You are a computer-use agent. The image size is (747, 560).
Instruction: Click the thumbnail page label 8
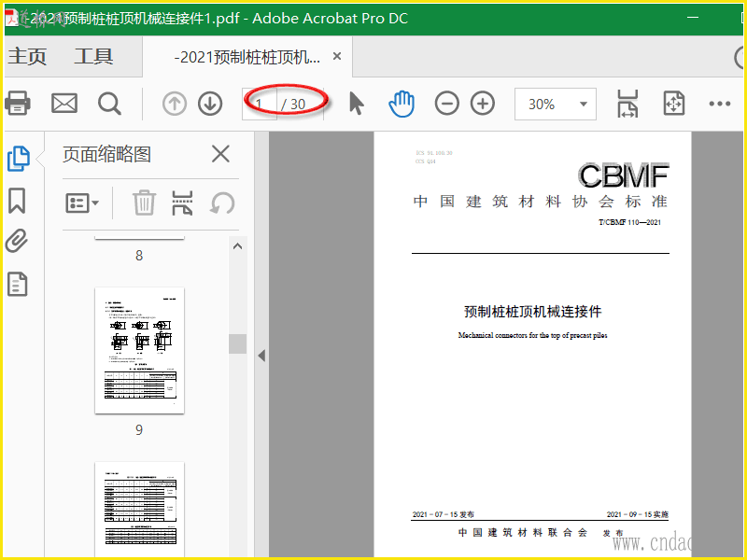[139, 255]
